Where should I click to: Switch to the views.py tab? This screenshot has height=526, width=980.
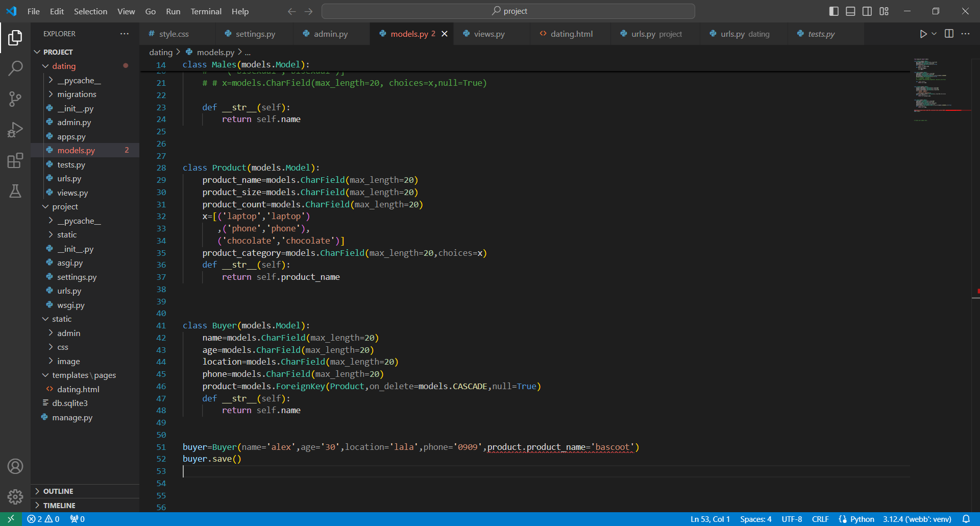point(488,34)
